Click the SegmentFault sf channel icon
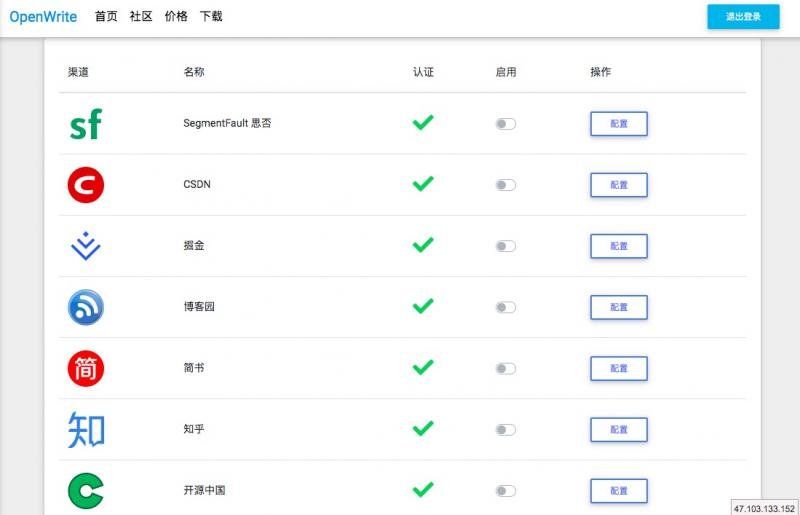The height and width of the screenshot is (515, 800). pyautogui.click(x=85, y=125)
